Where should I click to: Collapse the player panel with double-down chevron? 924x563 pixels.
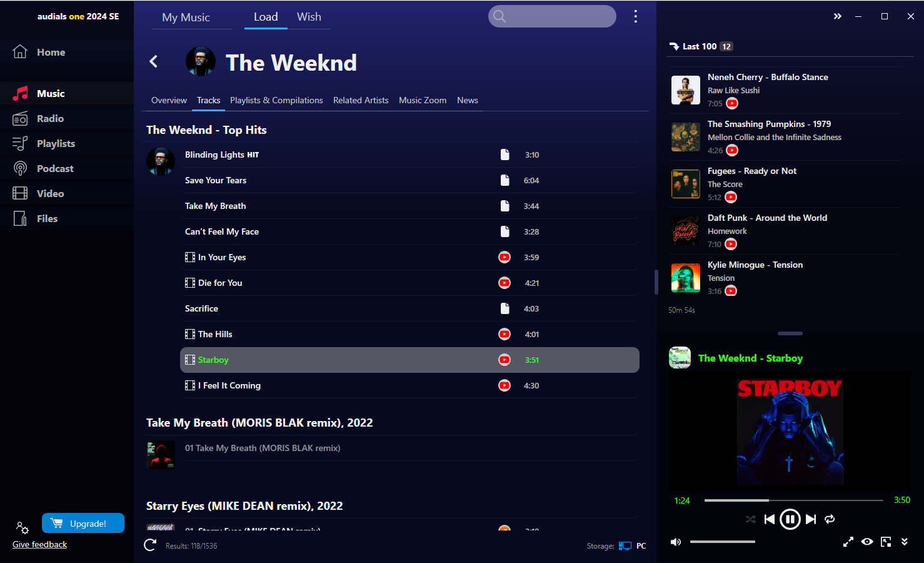(x=904, y=542)
